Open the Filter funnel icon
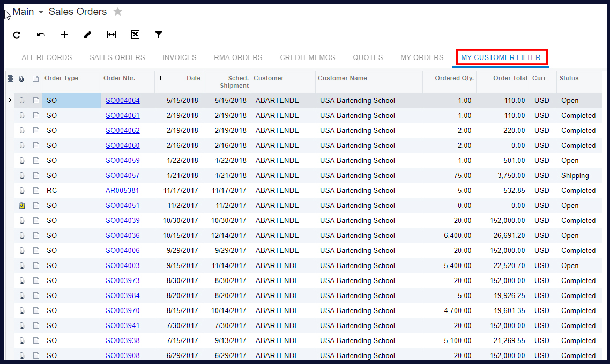Screen dimensions: 610x364 click(158, 35)
